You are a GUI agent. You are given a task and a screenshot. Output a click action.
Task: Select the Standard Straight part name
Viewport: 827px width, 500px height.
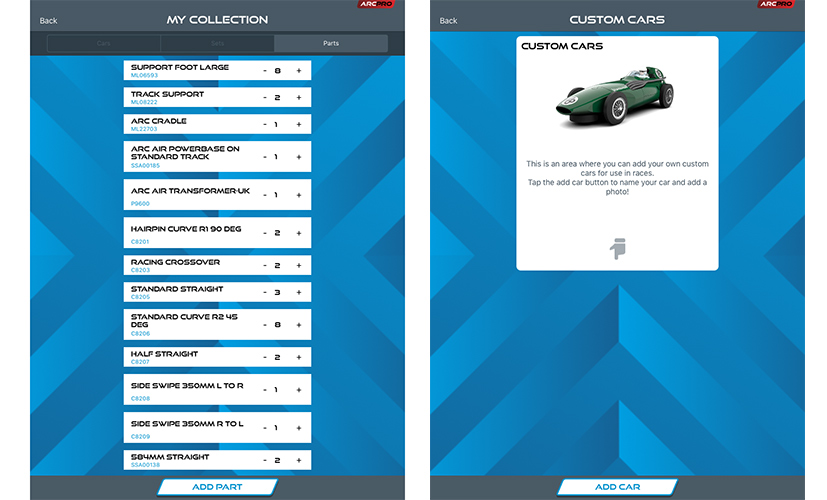[177, 289]
